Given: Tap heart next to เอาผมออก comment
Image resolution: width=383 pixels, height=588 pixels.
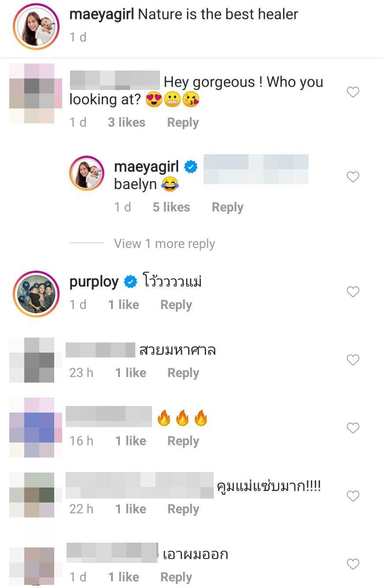Looking at the screenshot, I should pos(353,564).
